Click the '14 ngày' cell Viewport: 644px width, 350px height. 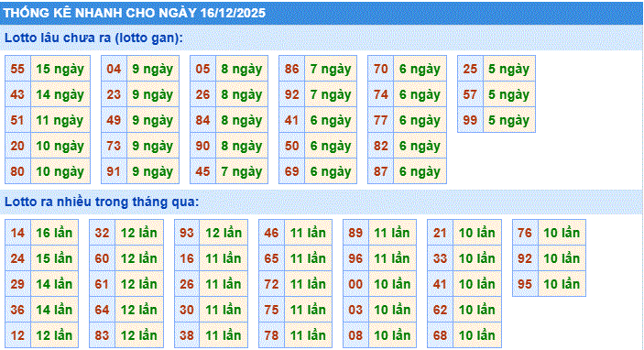[60, 94]
